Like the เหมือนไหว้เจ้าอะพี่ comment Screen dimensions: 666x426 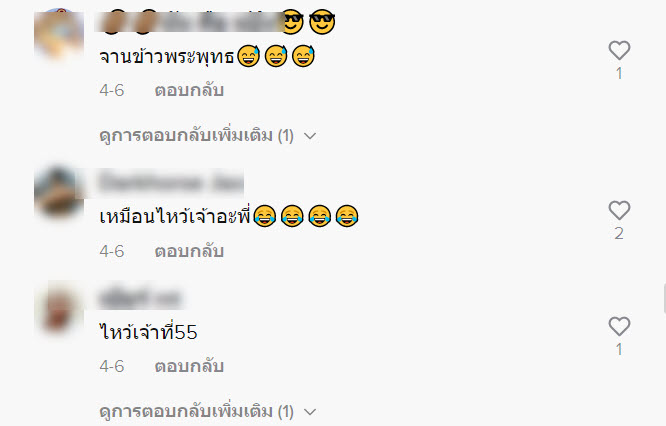point(619,210)
